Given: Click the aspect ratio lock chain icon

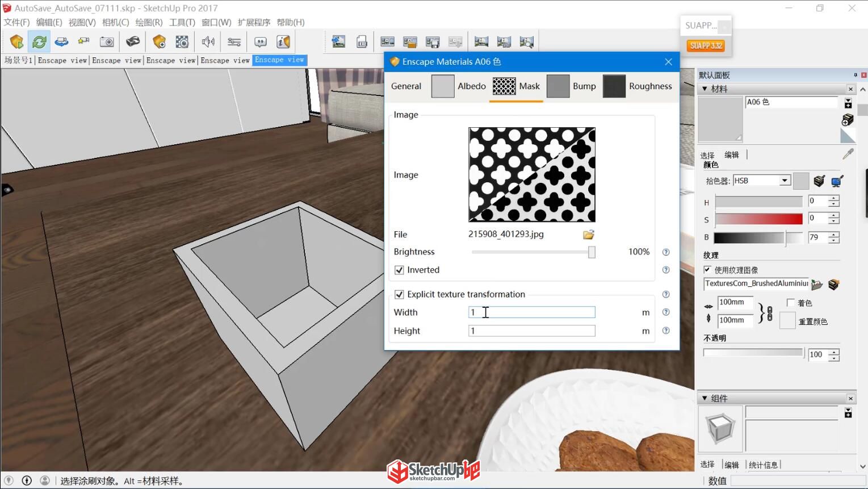Looking at the screenshot, I should pos(769,313).
